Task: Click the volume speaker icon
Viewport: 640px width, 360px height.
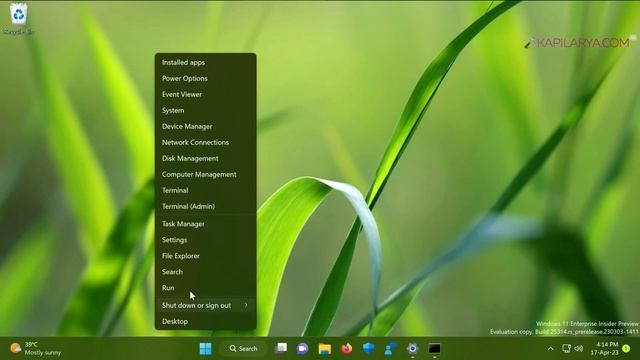Action: [578, 349]
